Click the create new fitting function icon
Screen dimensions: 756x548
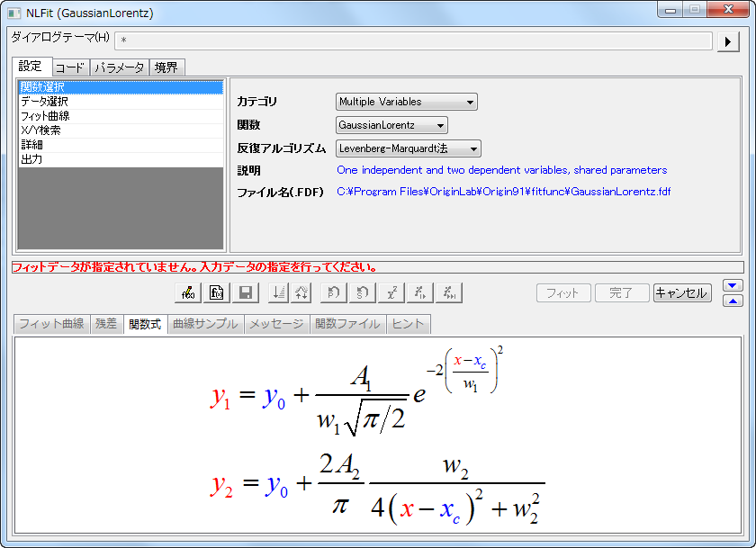(217, 292)
